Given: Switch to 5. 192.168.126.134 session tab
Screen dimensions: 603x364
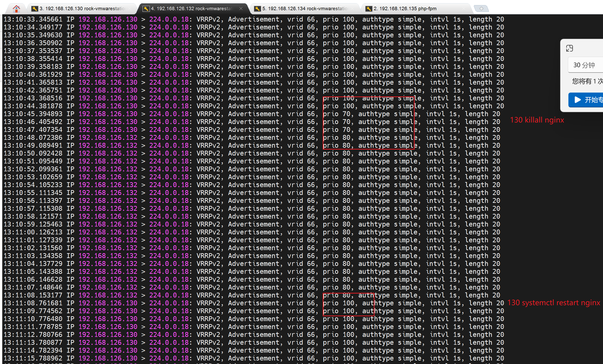Looking at the screenshot, I should (305, 9).
